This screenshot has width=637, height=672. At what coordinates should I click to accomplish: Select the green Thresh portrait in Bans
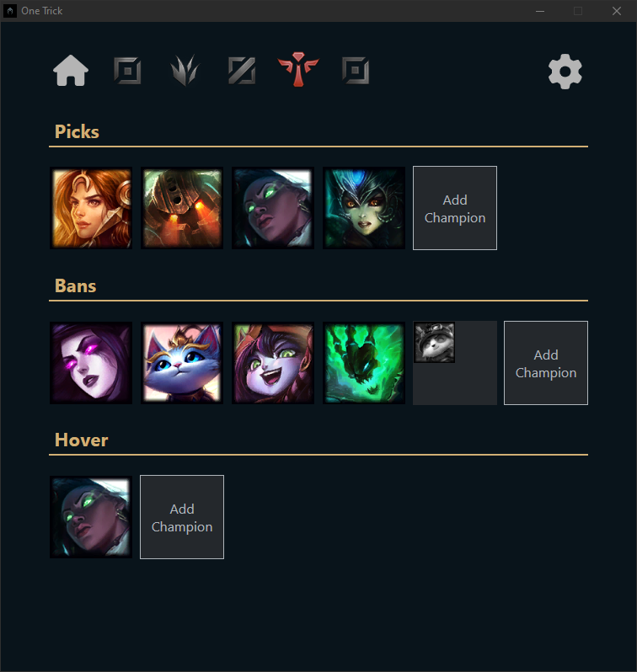(364, 363)
